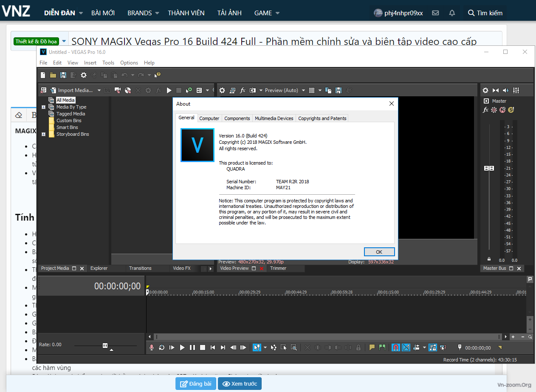
Task: Click the Đăng bài post button
Action: (195, 384)
